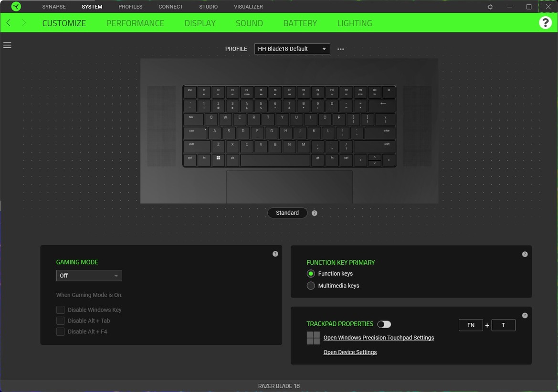Click the Trackpad Properties help icon
The width and height of the screenshot is (558, 392).
coord(525,316)
